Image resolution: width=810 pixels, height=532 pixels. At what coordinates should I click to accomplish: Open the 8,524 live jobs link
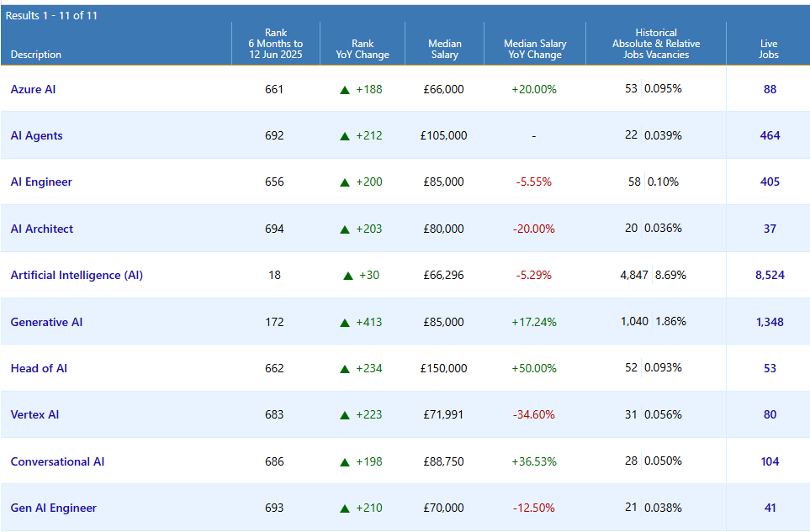770,275
